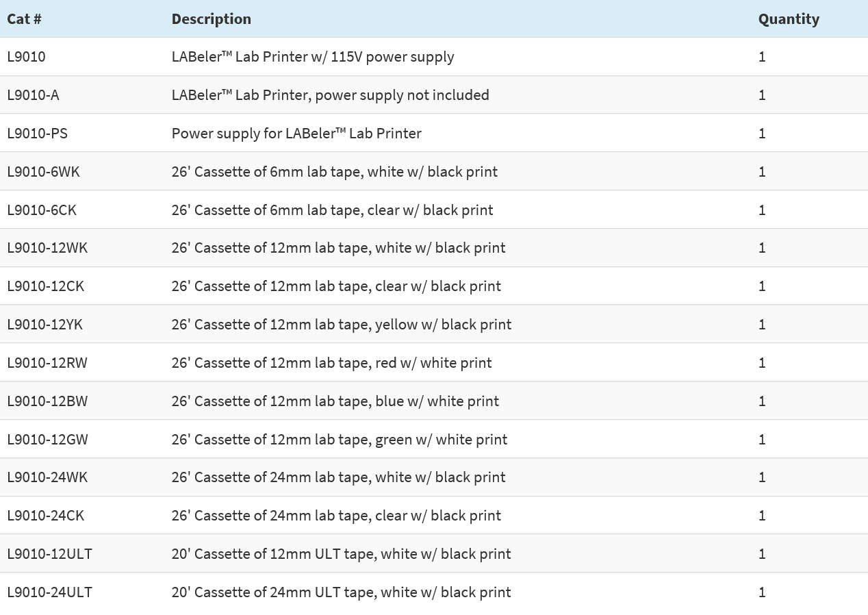This screenshot has width=868, height=615.
Task: Select the green w/ white print description
Action: (339, 440)
